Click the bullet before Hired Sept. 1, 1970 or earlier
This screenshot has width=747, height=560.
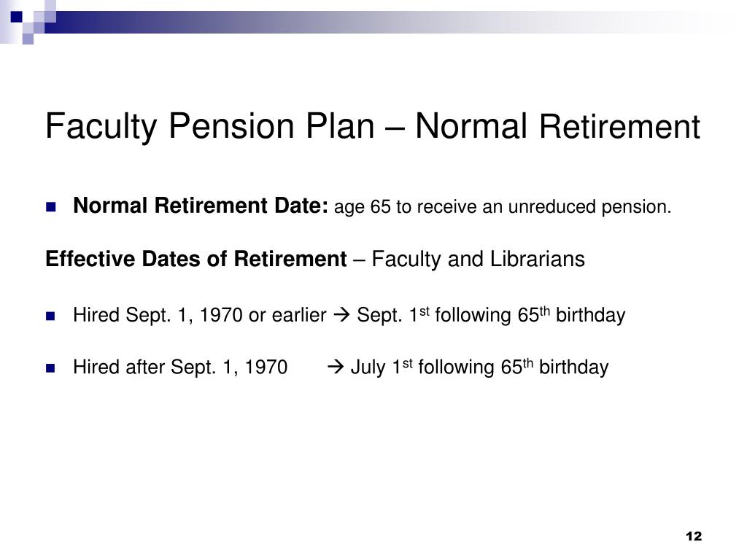point(51,316)
